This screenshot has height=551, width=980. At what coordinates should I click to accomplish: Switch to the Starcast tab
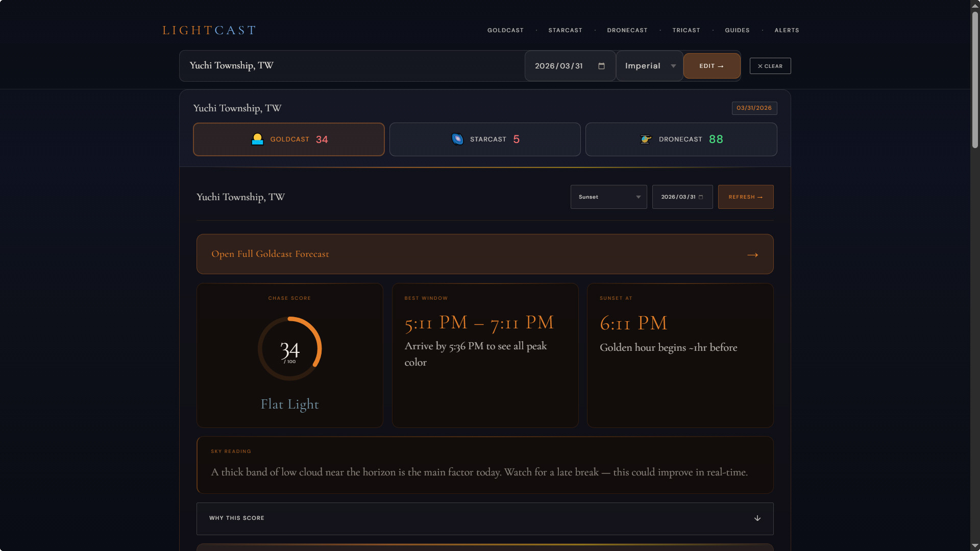484,139
